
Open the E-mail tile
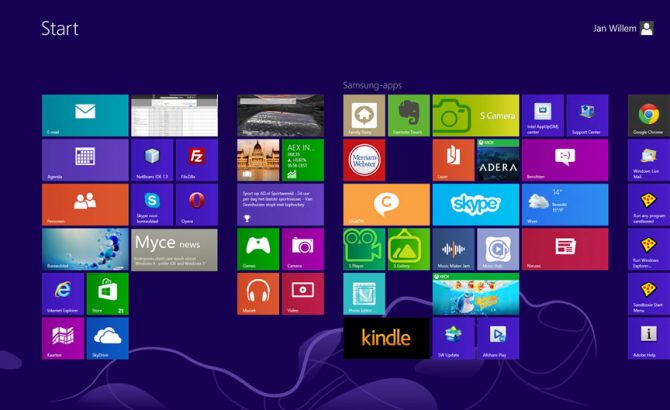[85, 115]
